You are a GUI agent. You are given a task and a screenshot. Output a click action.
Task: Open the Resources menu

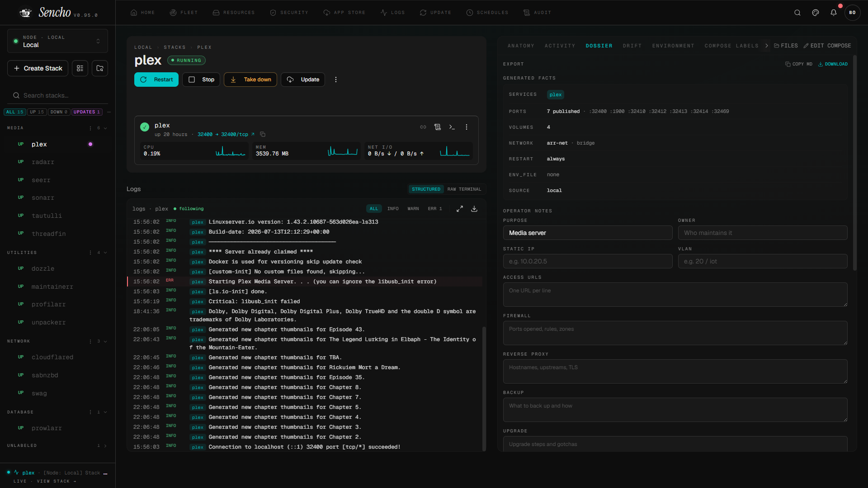coord(233,13)
